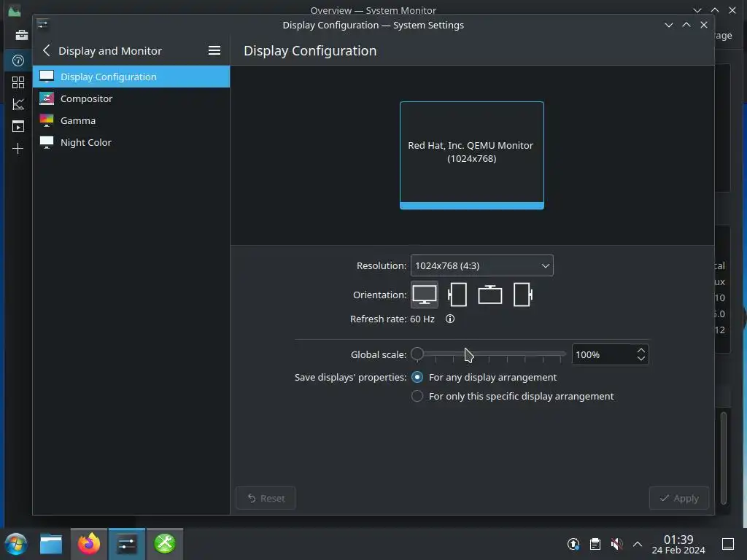Click the Apply button

[679, 498]
